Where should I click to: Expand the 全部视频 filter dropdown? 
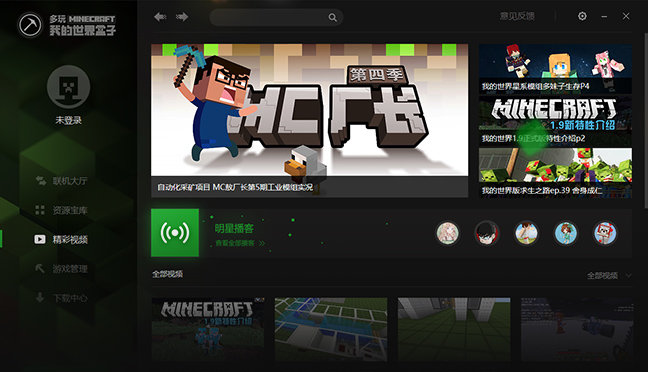(609, 275)
